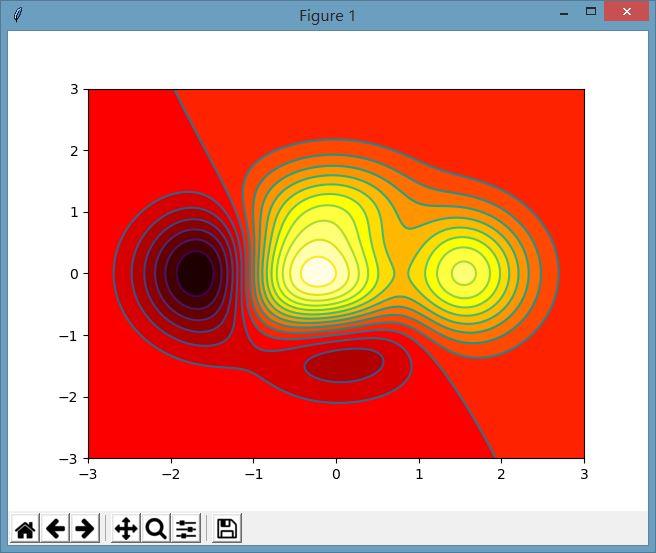Toggle the Zoom to rectangle magnifier tool

click(156, 528)
